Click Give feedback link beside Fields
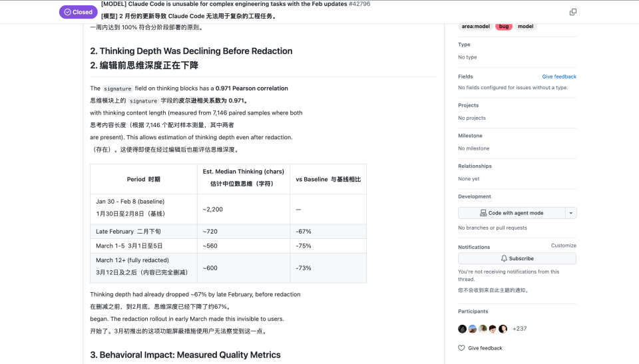The width and height of the screenshot is (639, 364). click(558, 77)
